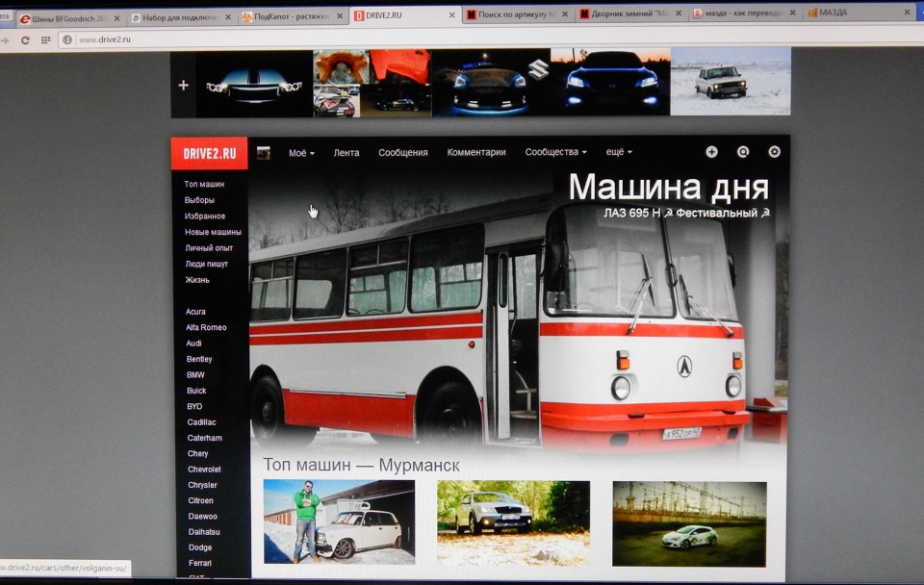Open the Моё dropdown menu
Viewport: 924px width, 585px height.
[299, 151]
